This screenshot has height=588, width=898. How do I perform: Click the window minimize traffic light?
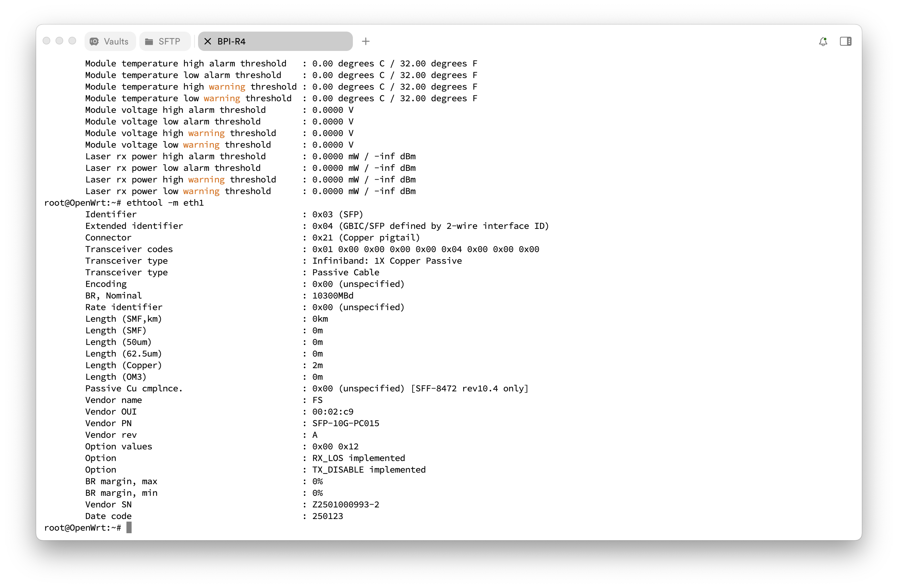(x=59, y=41)
